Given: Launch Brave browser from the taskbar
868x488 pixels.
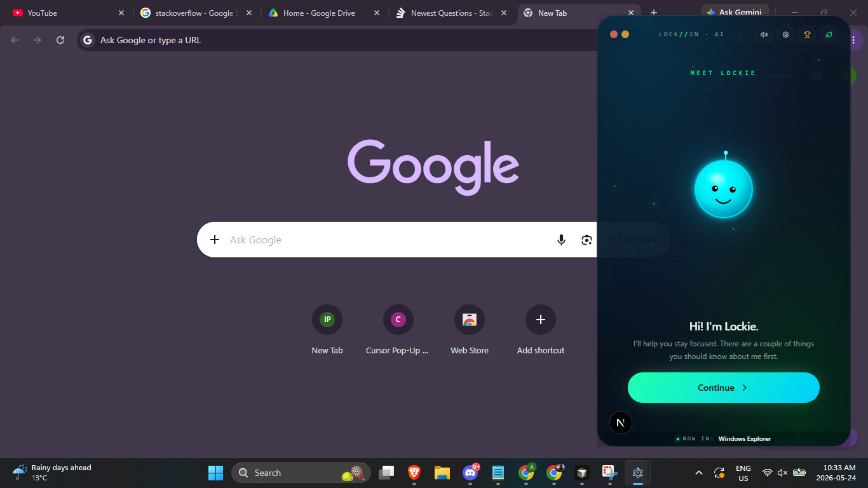Looking at the screenshot, I should [414, 473].
